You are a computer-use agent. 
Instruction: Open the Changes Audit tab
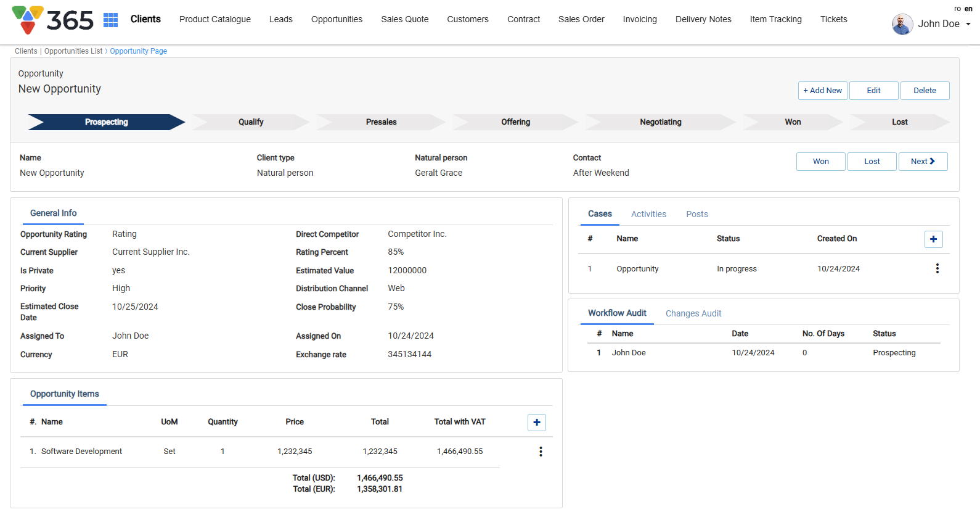(693, 313)
